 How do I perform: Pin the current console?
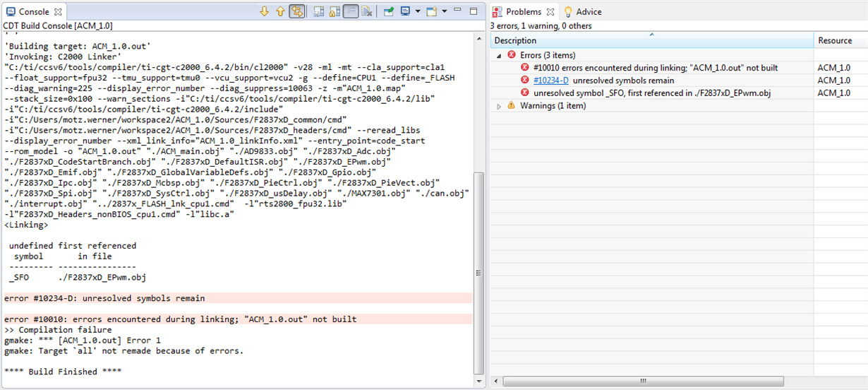[388, 11]
